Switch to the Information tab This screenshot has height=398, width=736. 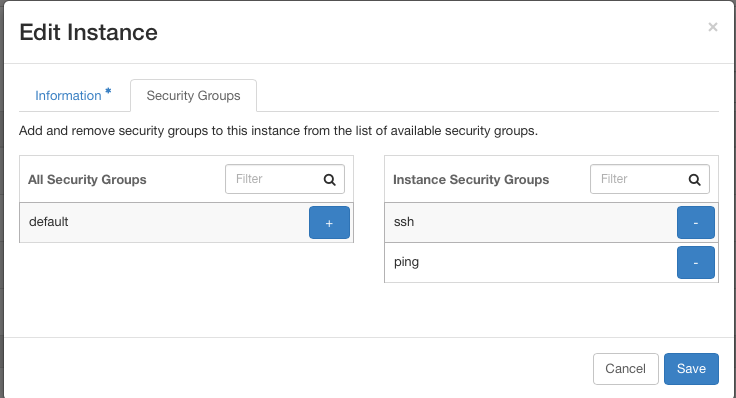pyautogui.click(x=69, y=96)
